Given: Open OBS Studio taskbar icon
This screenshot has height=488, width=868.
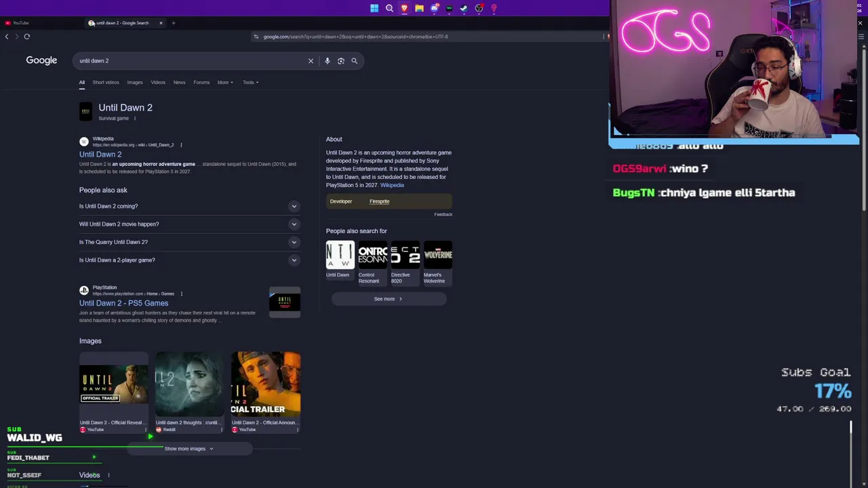Looking at the screenshot, I should (479, 8).
